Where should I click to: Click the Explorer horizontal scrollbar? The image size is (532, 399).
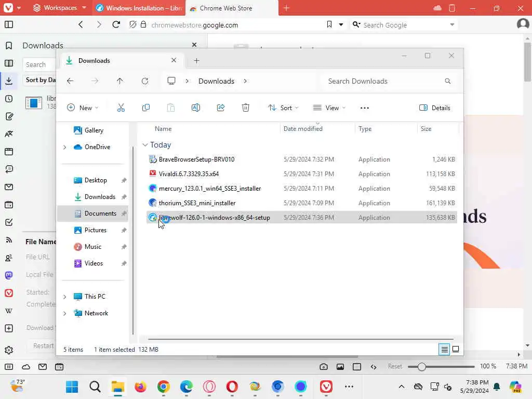click(x=301, y=339)
